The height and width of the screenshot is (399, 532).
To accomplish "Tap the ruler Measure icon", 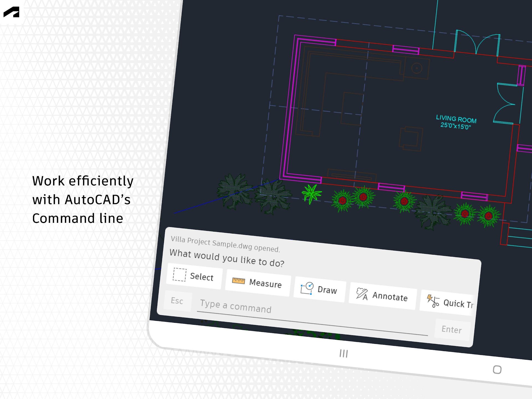I will click(x=238, y=281).
